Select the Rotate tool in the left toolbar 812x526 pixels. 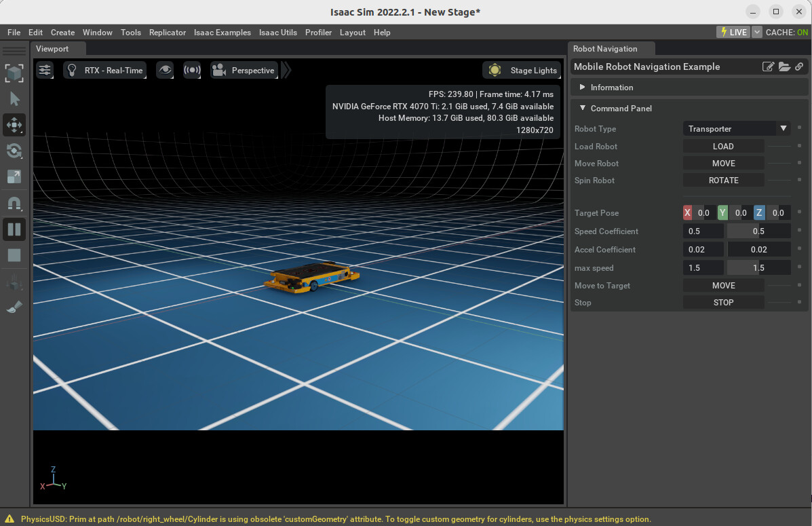14,151
